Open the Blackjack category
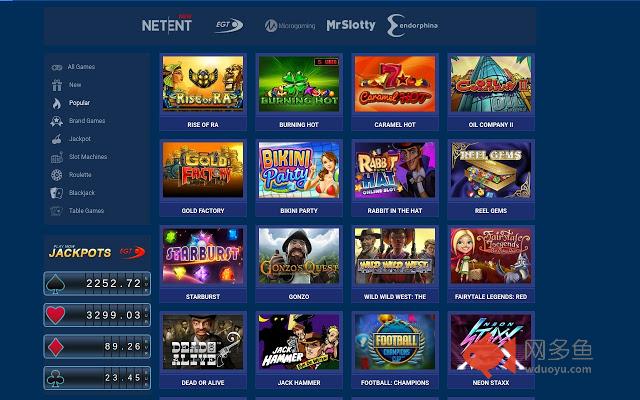This screenshot has height=400, width=640. [x=82, y=192]
